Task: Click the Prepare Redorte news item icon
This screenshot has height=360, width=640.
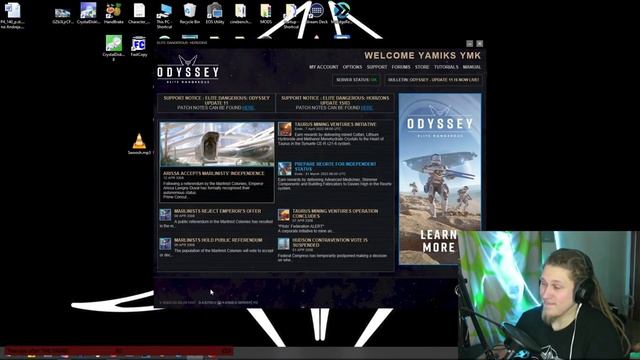Action: pos(284,169)
